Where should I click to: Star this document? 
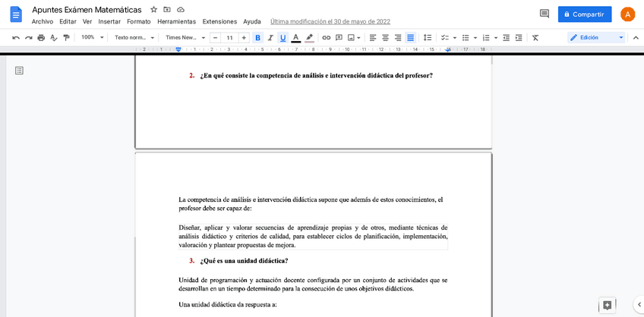154,10
